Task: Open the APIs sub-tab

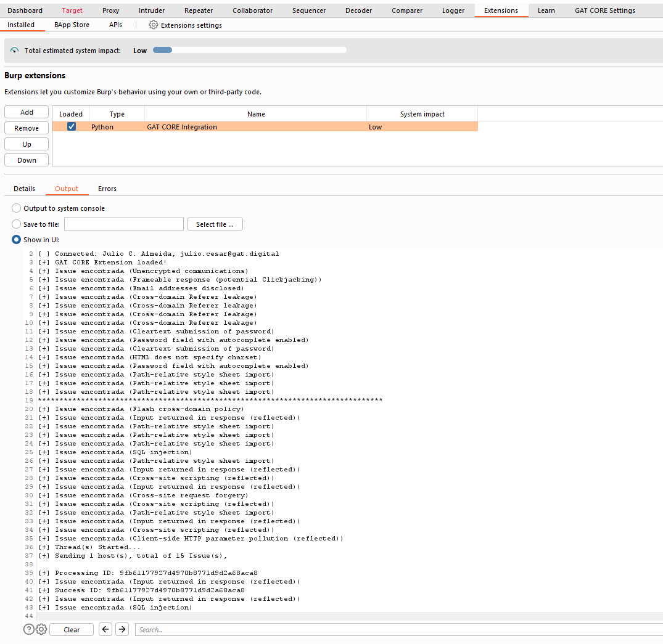Action: pyautogui.click(x=115, y=25)
